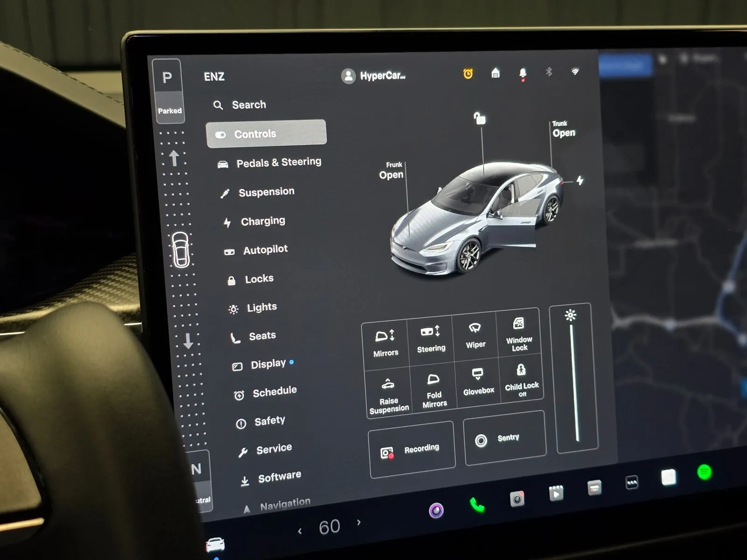Open the charge port lightning icon
The width and height of the screenshot is (747, 560).
click(x=579, y=180)
